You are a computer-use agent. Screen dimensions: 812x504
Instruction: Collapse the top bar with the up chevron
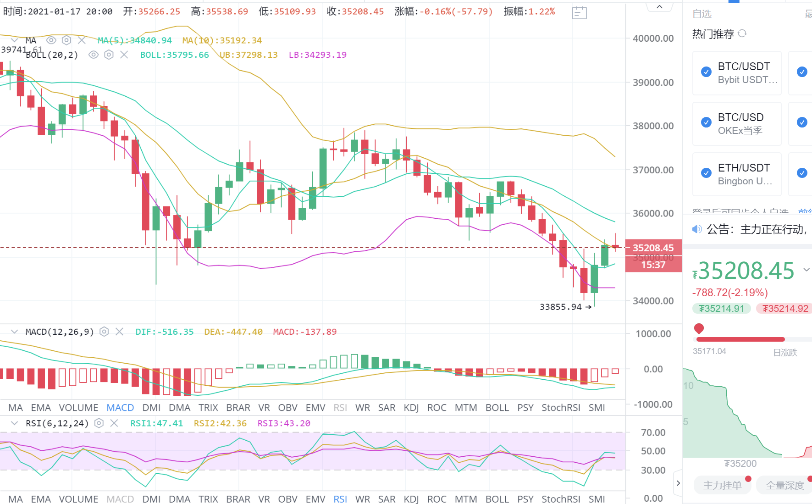(659, 7)
